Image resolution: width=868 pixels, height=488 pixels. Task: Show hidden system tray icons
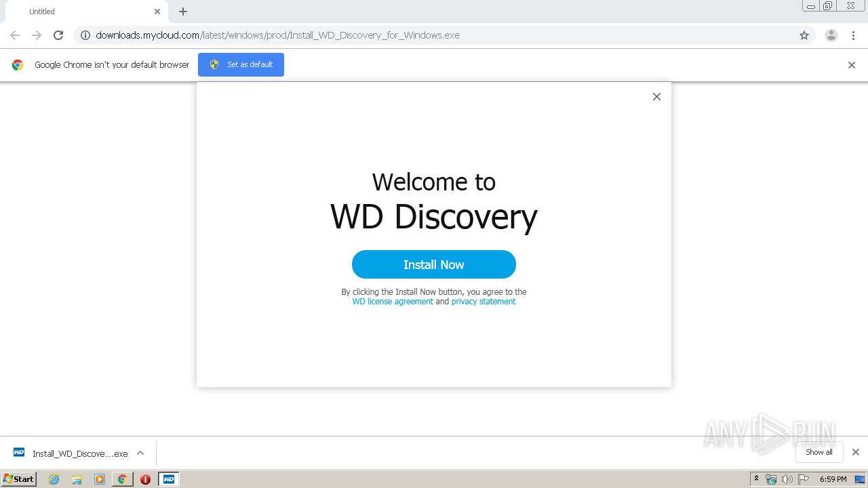pos(756,479)
